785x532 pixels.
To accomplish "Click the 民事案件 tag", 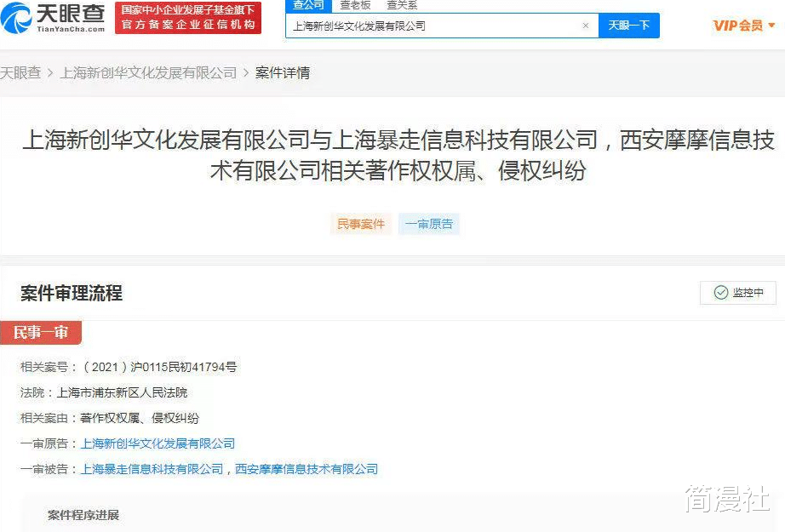I will tap(361, 224).
